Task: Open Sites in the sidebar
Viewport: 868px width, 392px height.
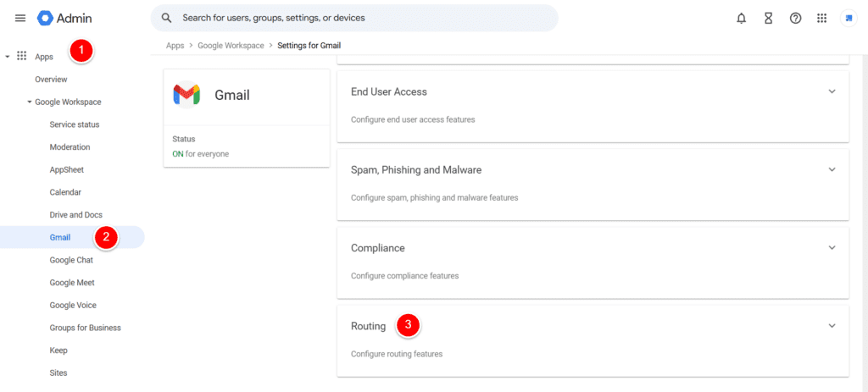Action: pos(58,373)
